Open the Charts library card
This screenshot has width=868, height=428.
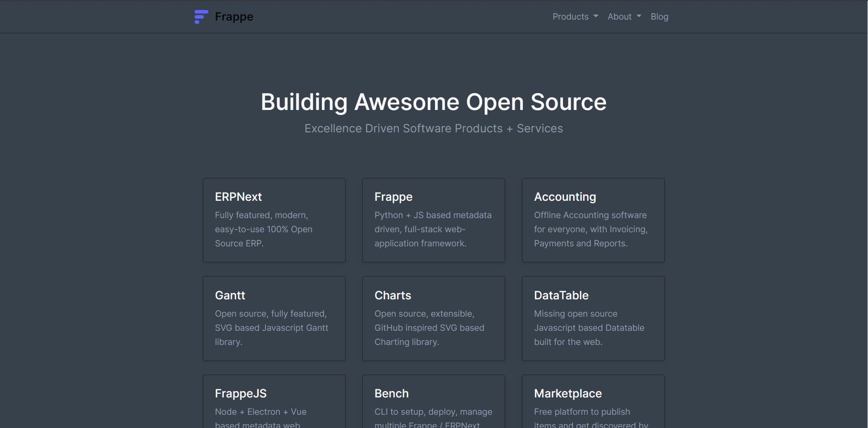click(434, 318)
